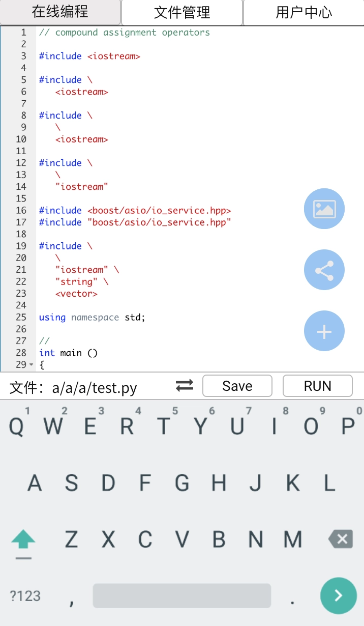Go to the 用户中心 tab
364x626 pixels.
[304, 12]
